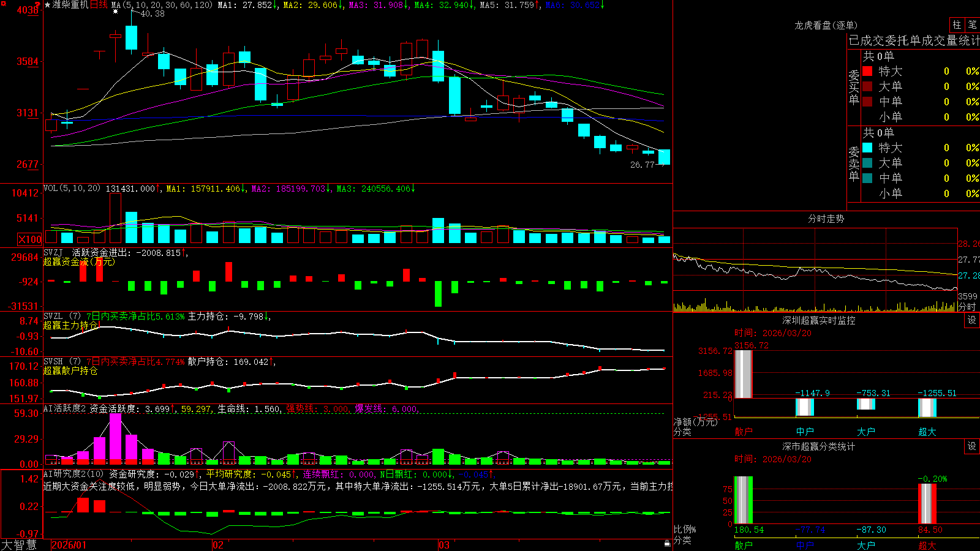Click the 大户 label in 深圳超赢实时监控
The height and width of the screenshot is (551, 980).
pyautogui.click(x=866, y=432)
